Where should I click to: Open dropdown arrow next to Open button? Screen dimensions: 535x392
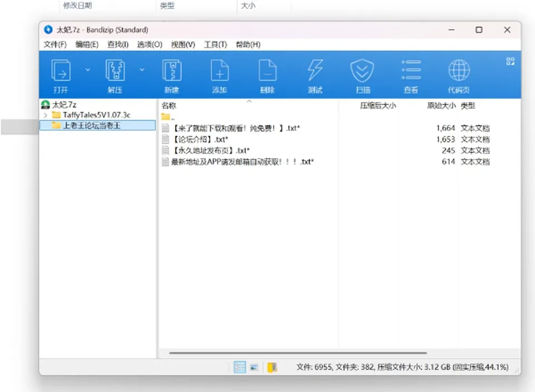click(x=87, y=70)
